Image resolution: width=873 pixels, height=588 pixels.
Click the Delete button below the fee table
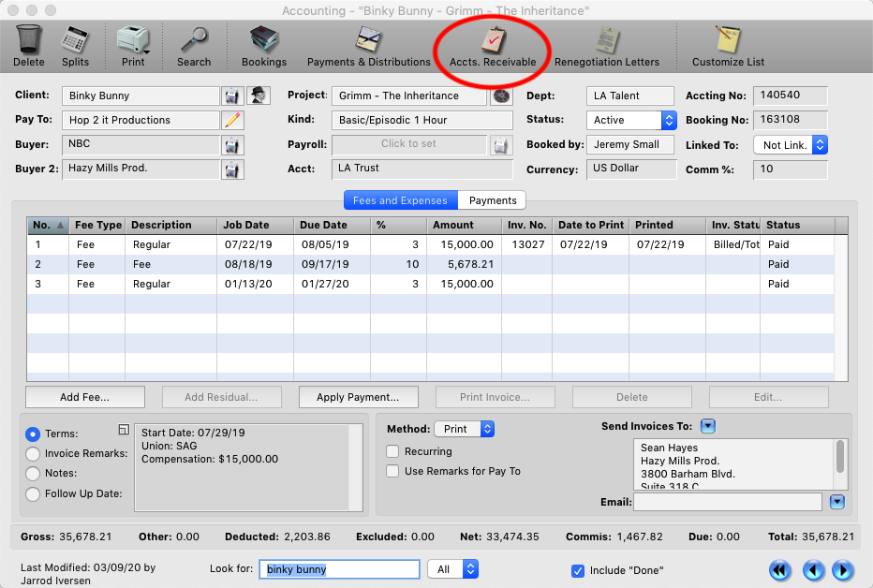click(x=632, y=397)
